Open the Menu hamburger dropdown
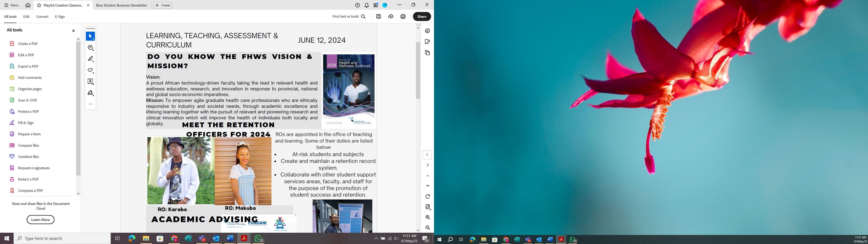The image size is (868, 244). point(11,5)
